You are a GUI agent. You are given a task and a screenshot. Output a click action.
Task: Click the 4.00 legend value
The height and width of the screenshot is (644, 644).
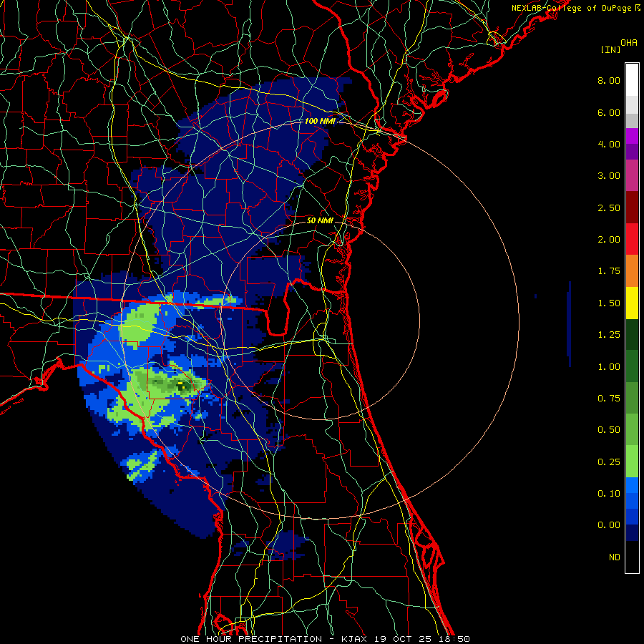[x=609, y=144]
